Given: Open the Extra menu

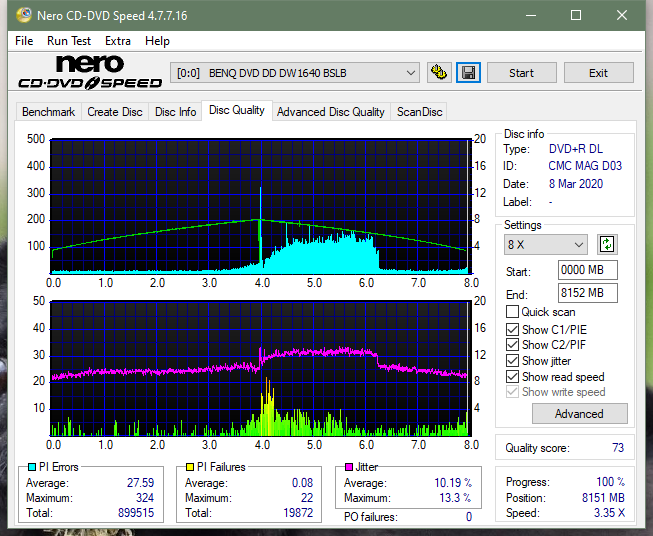Looking at the screenshot, I should (x=118, y=41).
